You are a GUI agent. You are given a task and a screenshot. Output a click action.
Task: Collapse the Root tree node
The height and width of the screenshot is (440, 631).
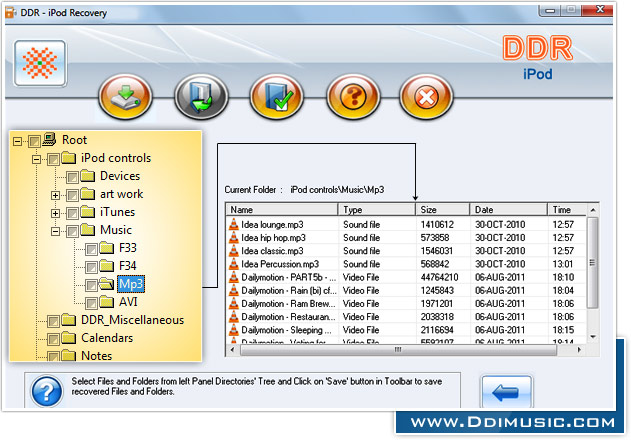point(17,141)
